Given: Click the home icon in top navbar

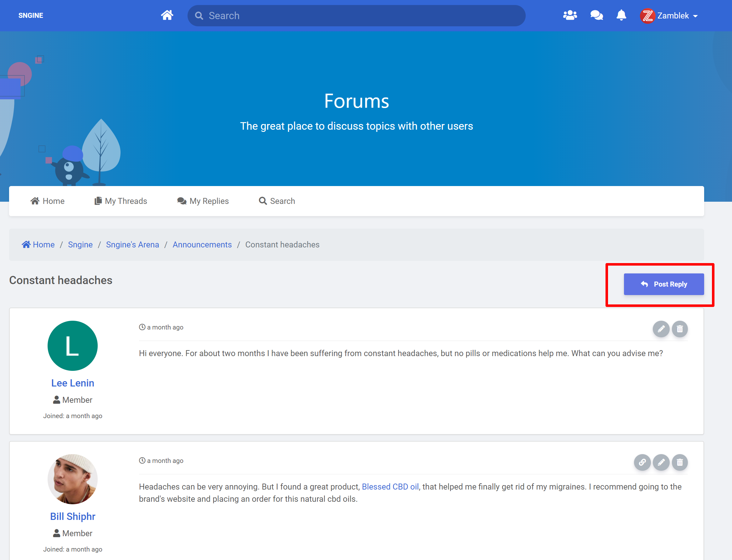Looking at the screenshot, I should 167,15.
